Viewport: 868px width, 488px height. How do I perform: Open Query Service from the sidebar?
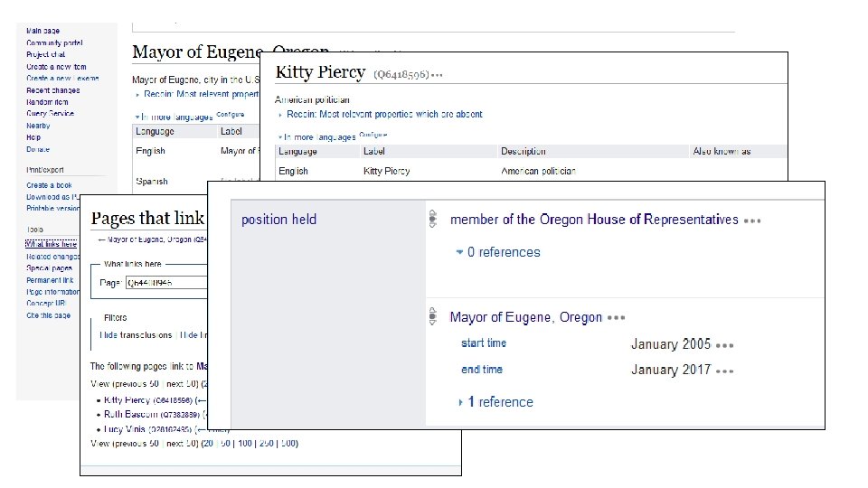coord(50,114)
